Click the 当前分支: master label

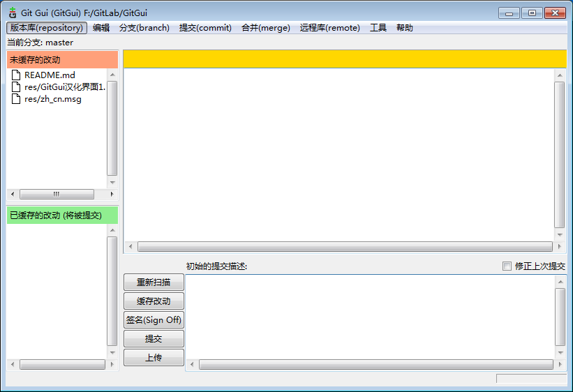click(40, 43)
